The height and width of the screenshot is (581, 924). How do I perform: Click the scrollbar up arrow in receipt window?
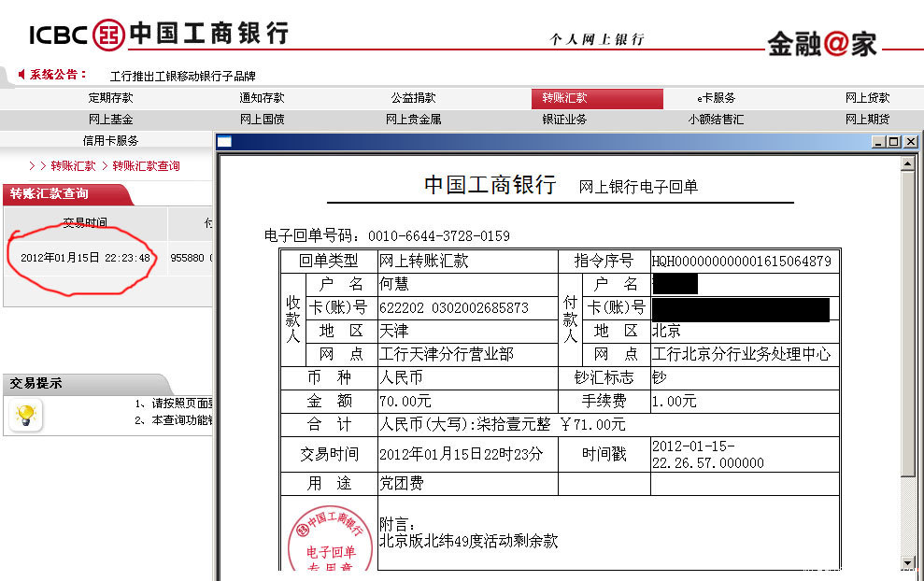[907, 163]
